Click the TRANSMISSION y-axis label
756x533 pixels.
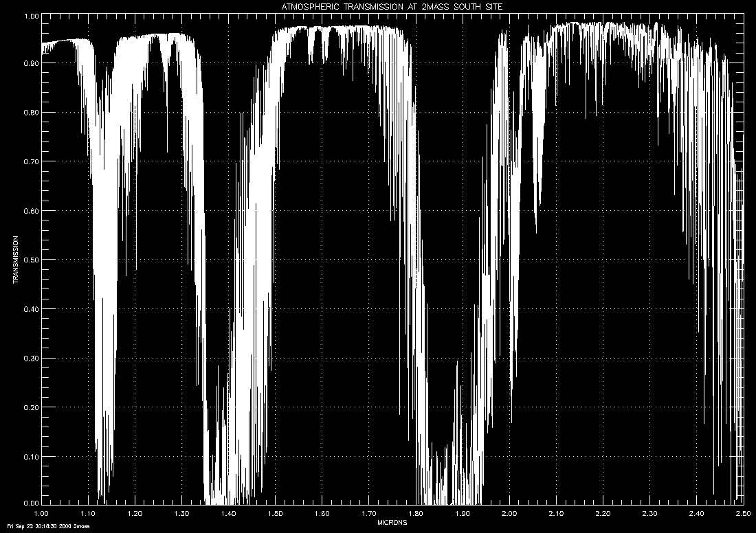coord(15,260)
